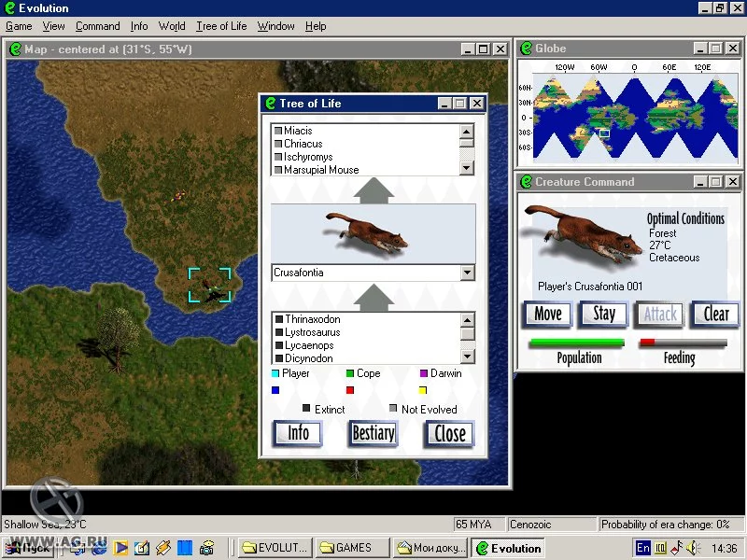Click the Tree of Life window title icon

[x=271, y=104]
